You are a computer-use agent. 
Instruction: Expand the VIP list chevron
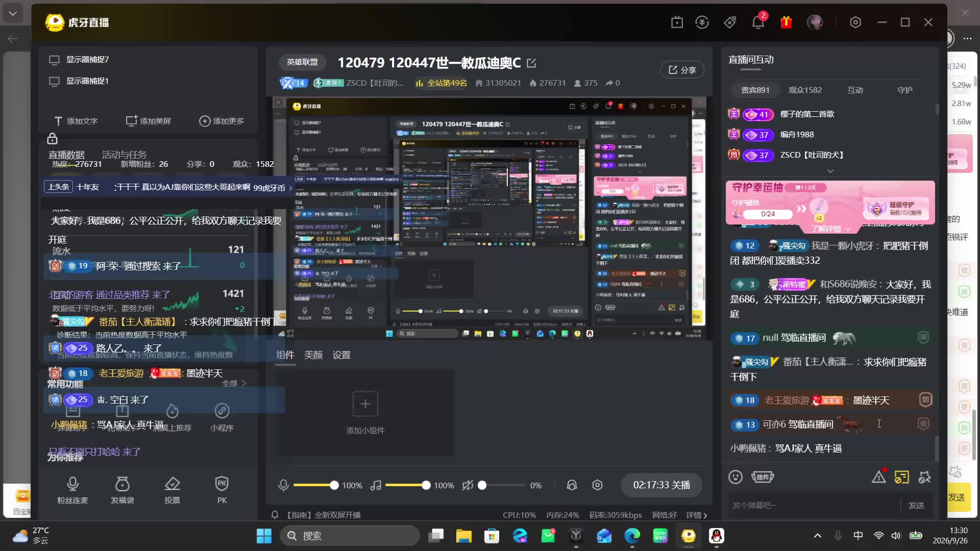(x=830, y=171)
